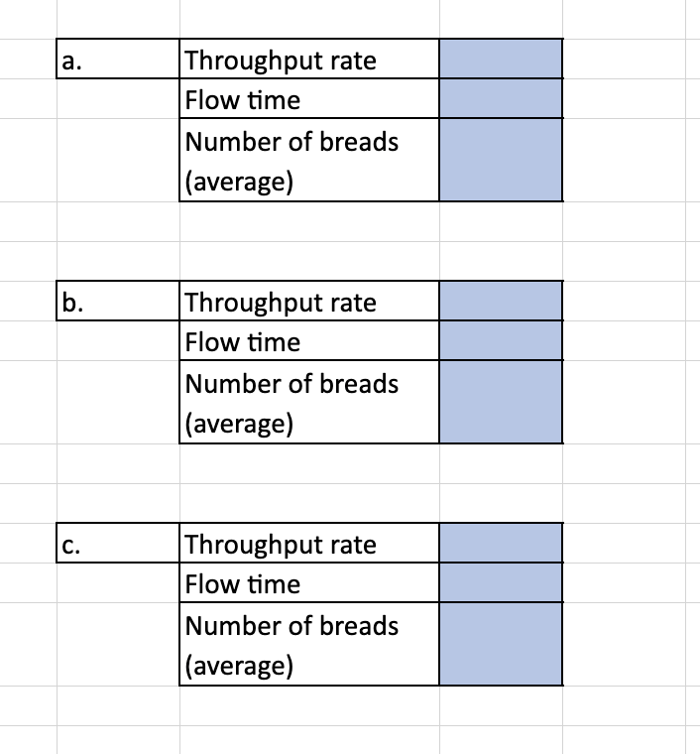This screenshot has width=700, height=754.
Task: Select blue Number of breads answer cell for a
Action: coord(501,160)
